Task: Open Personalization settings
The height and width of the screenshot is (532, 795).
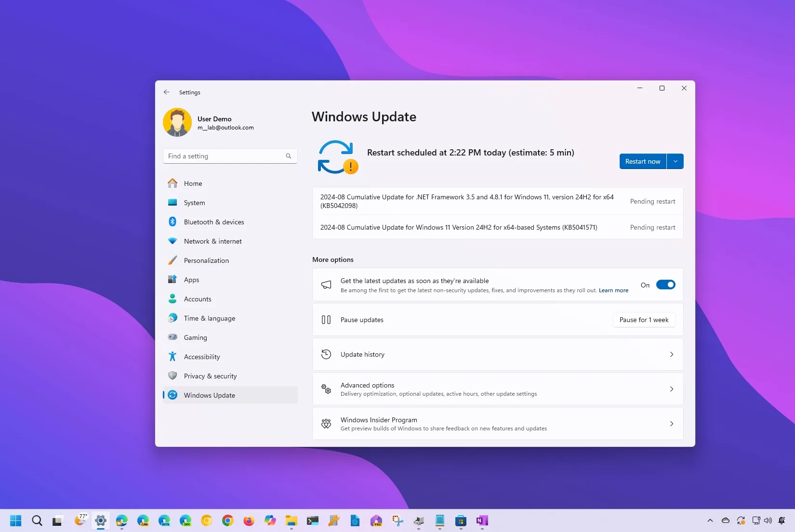Action: pyautogui.click(x=230, y=260)
